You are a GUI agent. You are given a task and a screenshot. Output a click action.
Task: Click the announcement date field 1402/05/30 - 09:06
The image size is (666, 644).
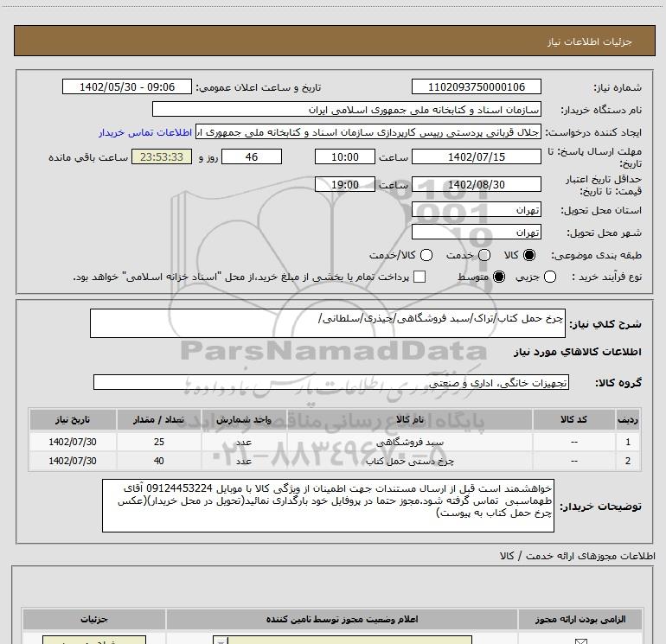[x=127, y=86]
